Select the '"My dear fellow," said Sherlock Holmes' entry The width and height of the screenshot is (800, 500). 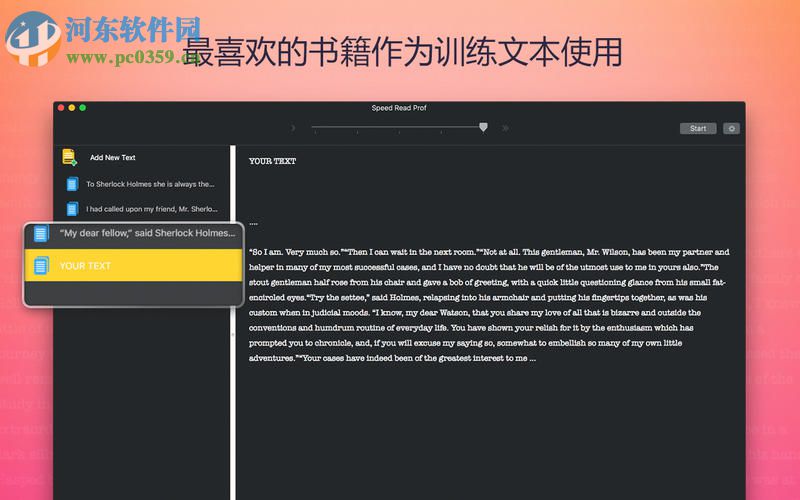click(x=134, y=234)
